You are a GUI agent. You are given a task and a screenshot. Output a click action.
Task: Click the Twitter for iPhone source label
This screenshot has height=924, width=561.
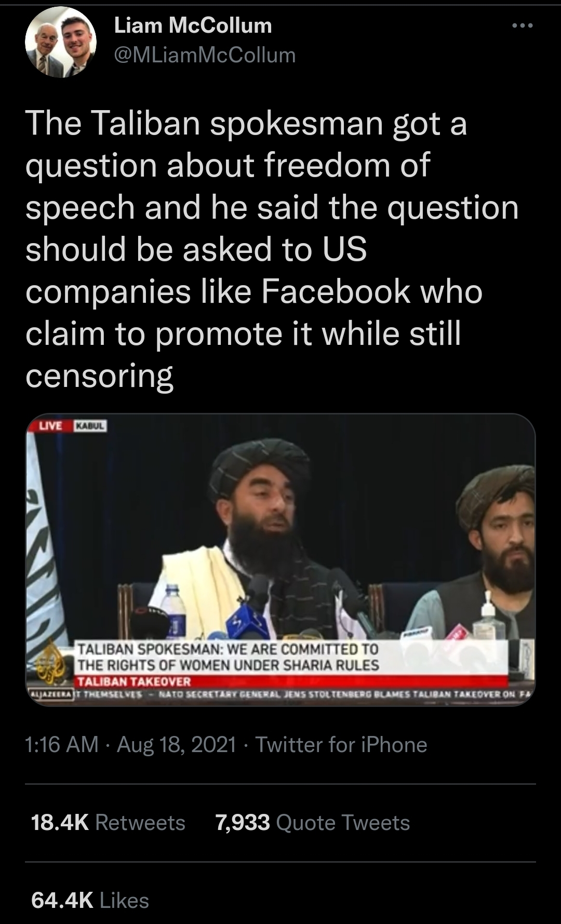(341, 745)
